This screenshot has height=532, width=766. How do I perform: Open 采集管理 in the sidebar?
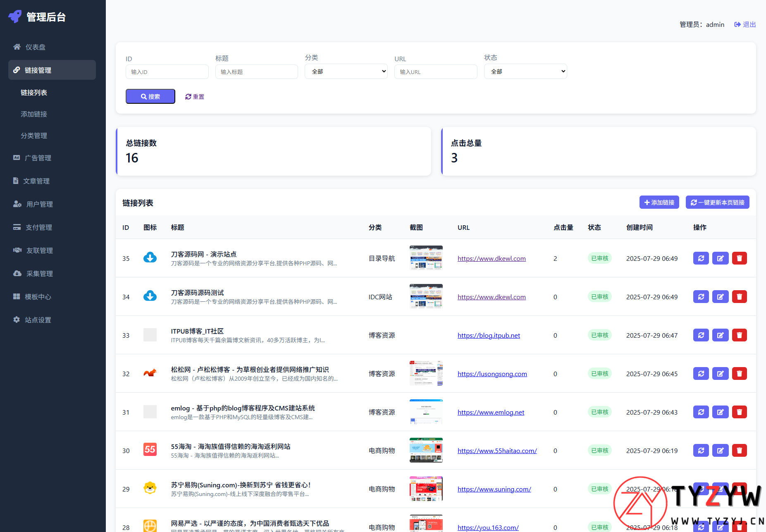[x=40, y=274]
